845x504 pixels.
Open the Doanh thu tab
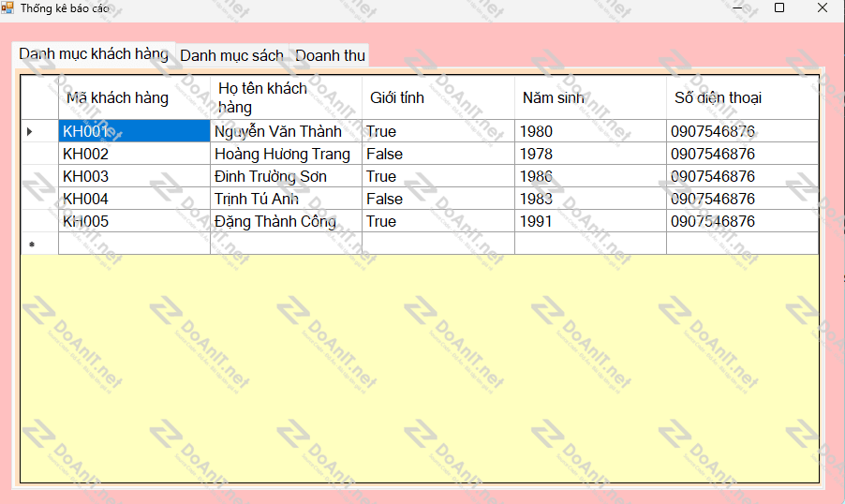pos(330,55)
